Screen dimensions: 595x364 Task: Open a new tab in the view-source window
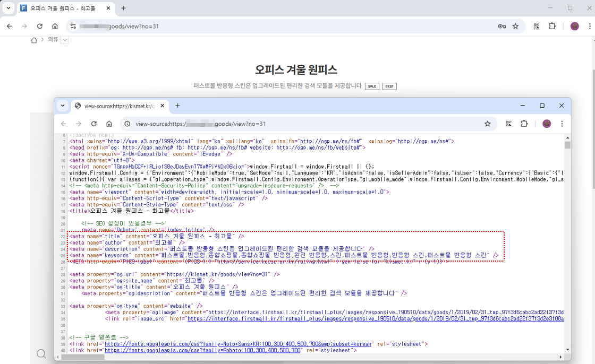click(x=178, y=106)
